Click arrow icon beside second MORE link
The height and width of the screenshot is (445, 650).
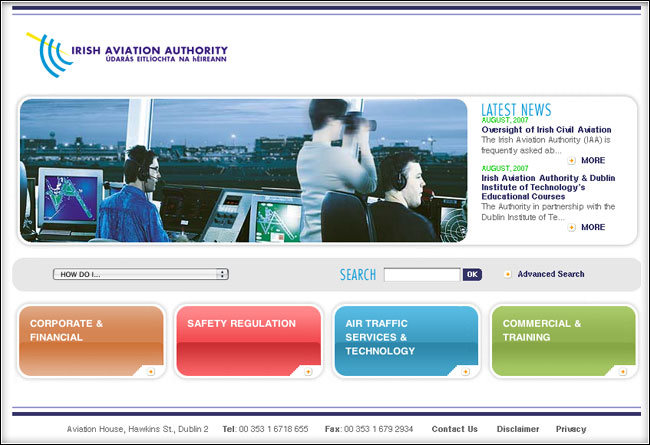(572, 227)
